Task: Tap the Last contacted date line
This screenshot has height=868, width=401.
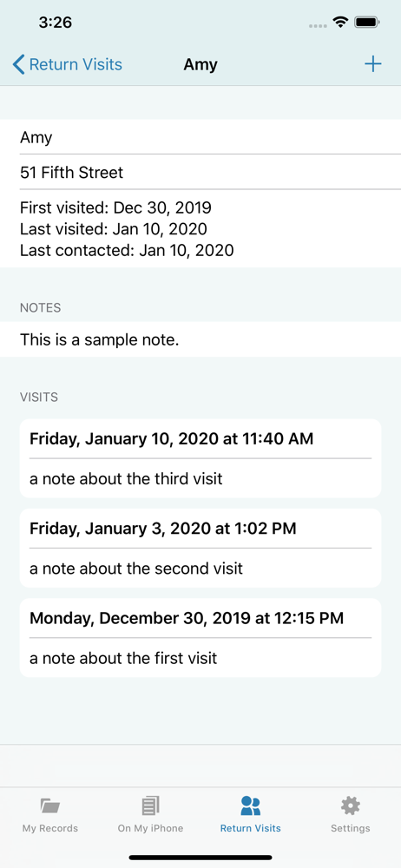Action: pyautogui.click(x=127, y=250)
